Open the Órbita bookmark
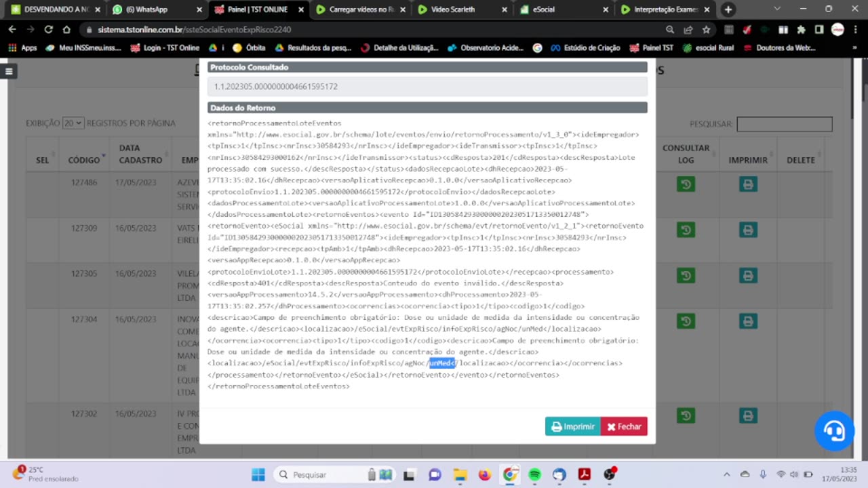868x488 pixels. [x=249, y=48]
